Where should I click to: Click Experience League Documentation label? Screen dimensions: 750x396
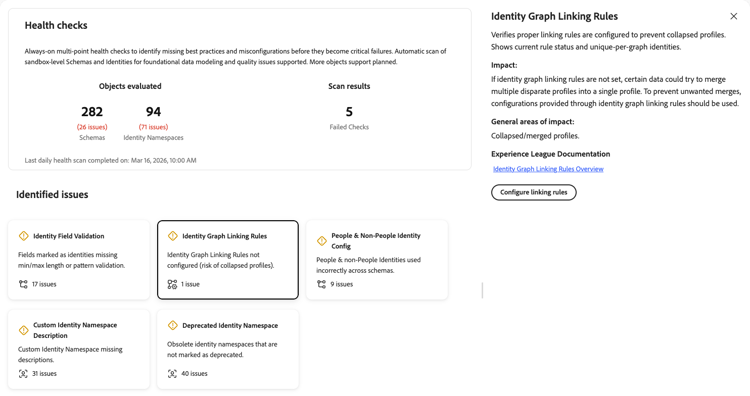coord(551,154)
